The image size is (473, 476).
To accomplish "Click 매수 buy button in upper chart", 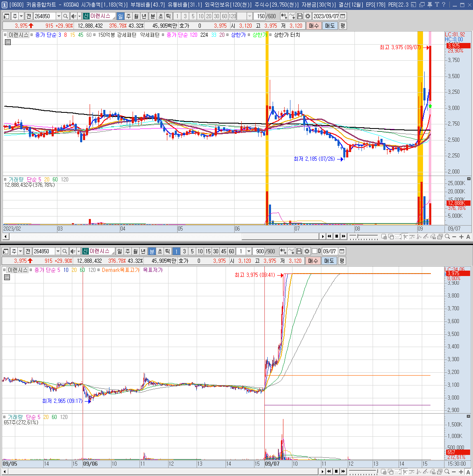I will click(x=314, y=26).
